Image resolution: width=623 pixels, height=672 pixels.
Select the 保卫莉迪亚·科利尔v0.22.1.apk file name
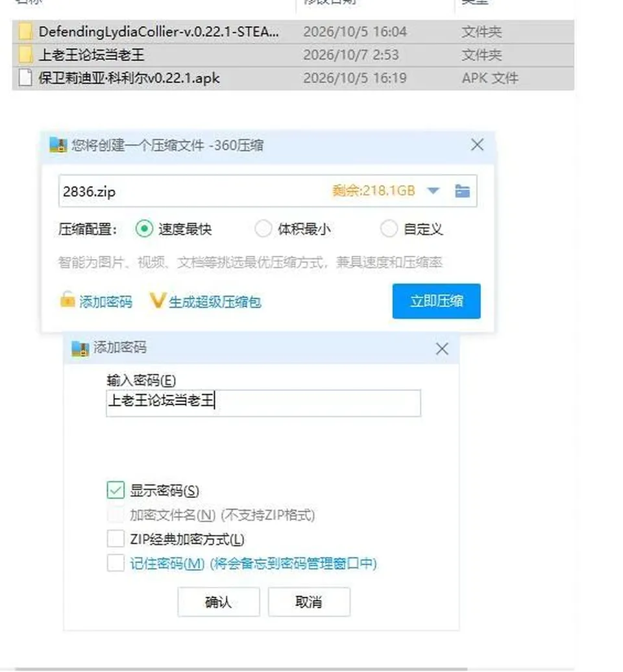129,78
